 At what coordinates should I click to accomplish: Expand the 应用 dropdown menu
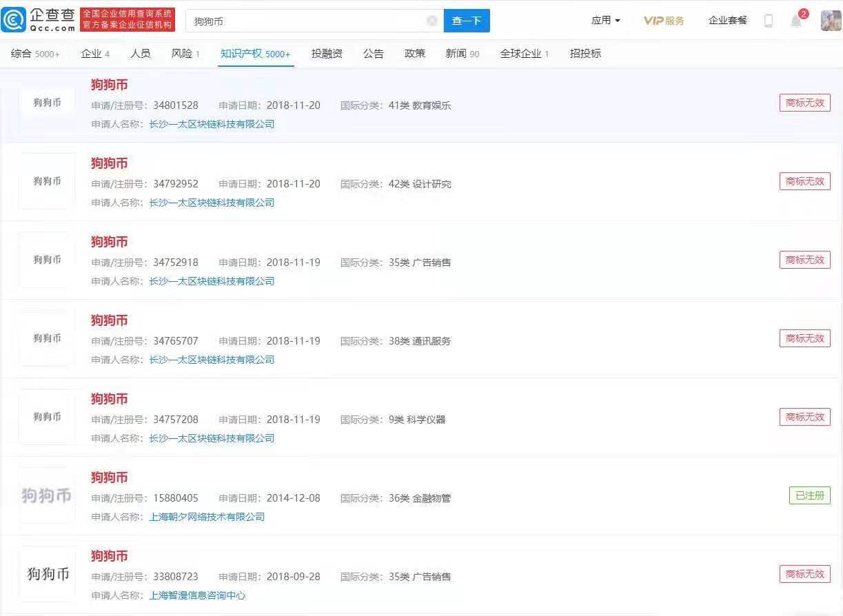[x=605, y=21]
